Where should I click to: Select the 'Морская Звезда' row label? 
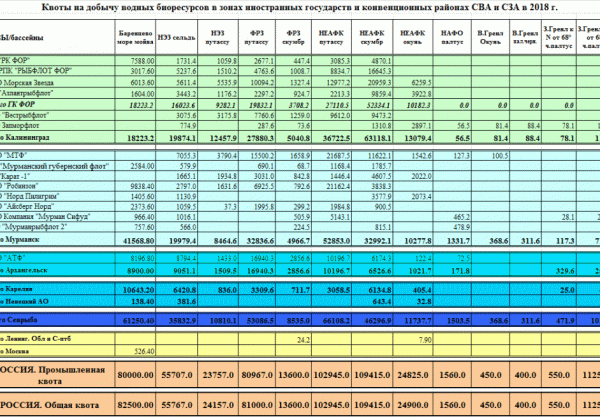tap(28, 83)
